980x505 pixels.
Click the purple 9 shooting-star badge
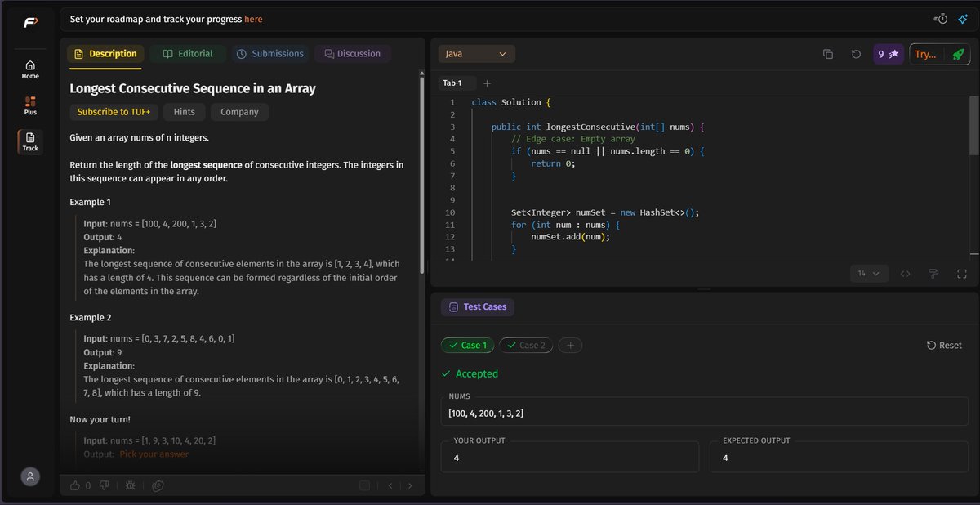point(888,54)
